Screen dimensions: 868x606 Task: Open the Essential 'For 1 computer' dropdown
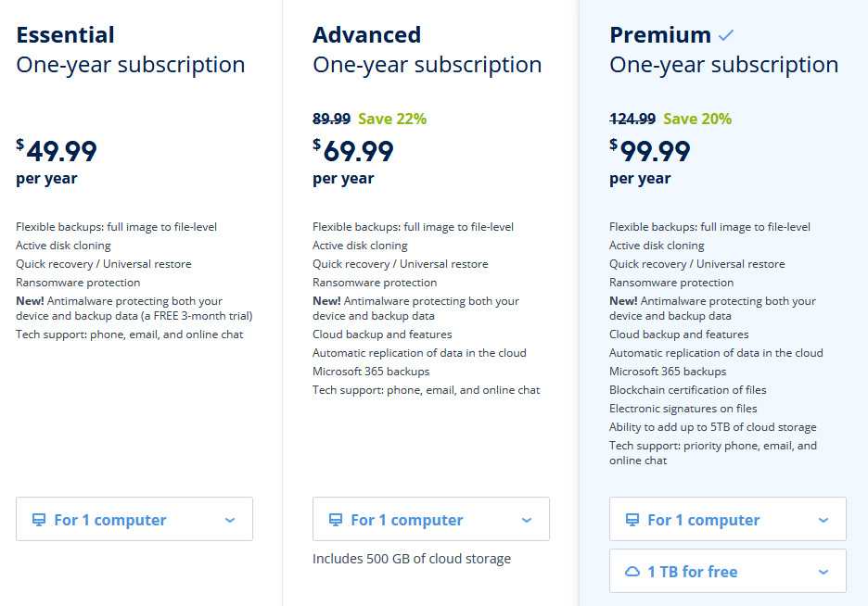(134, 519)
